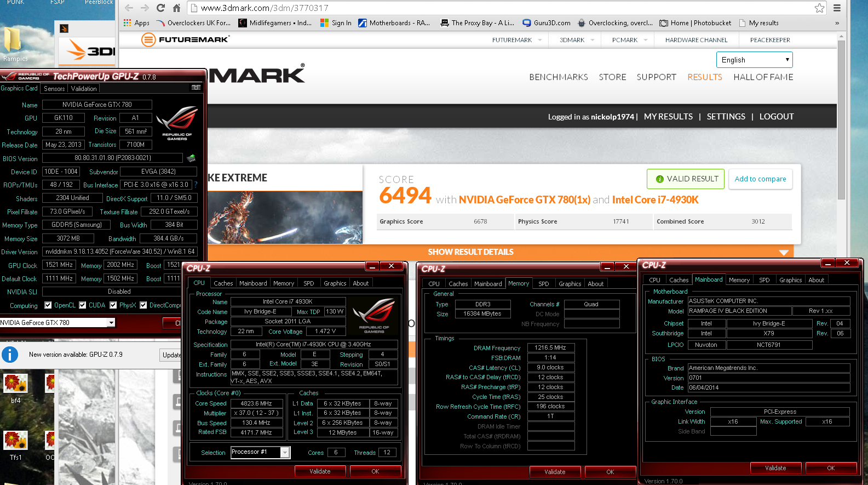868x485 pixels.
Task: Open the bf4 desktop shortcut icon
Action: (x=15, y=384)
